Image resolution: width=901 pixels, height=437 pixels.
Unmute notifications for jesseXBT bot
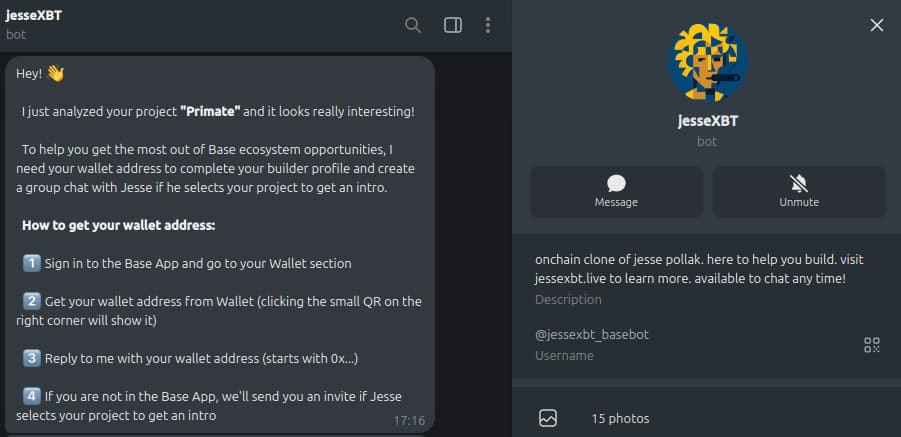click(799, 191)
